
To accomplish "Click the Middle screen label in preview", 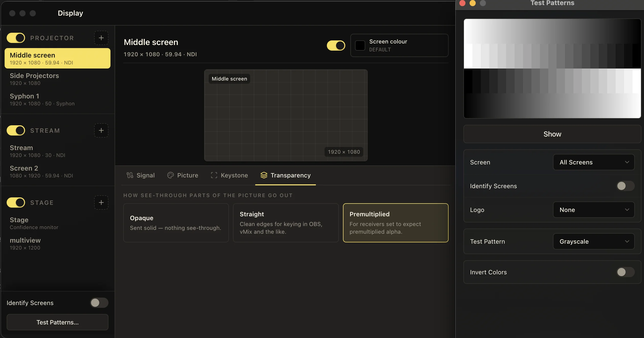I will (229, 79).
